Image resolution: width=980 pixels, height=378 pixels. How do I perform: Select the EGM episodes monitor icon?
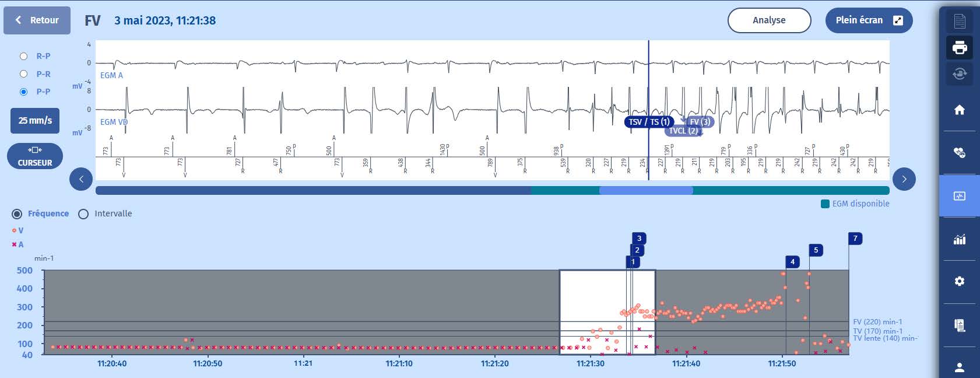(960, 196)
